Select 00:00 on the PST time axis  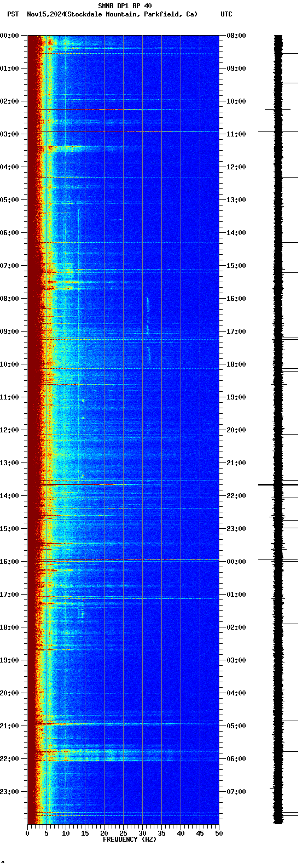9,36
